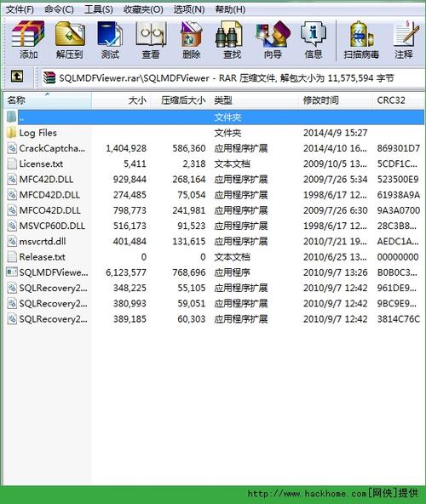The image size is (426, 504).
Task: Select the SQLRecovery2 file sized 389,185
Action: click(x=53, y=319)
